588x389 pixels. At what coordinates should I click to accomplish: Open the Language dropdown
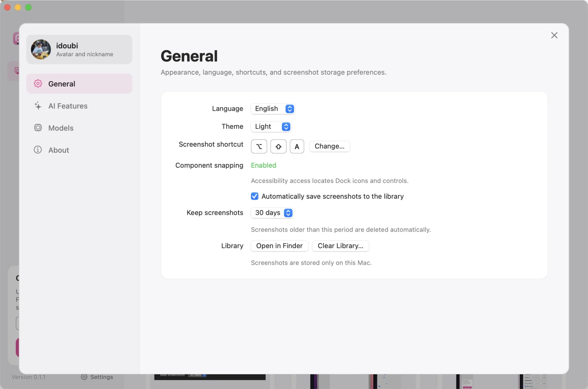tap(273, 109)
